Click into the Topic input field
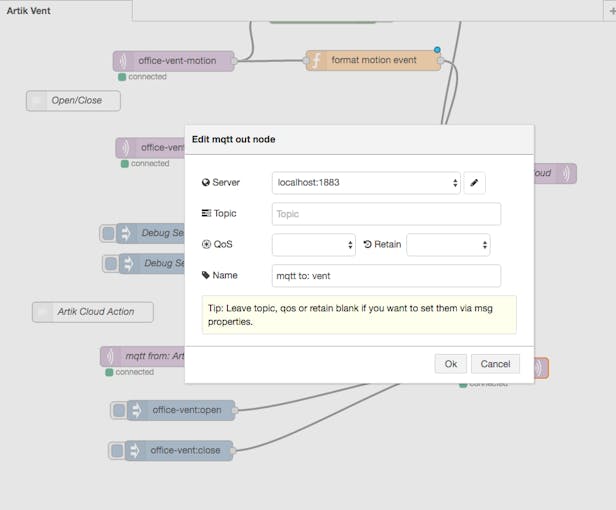616x510 pixels. (x=386, y=214)
